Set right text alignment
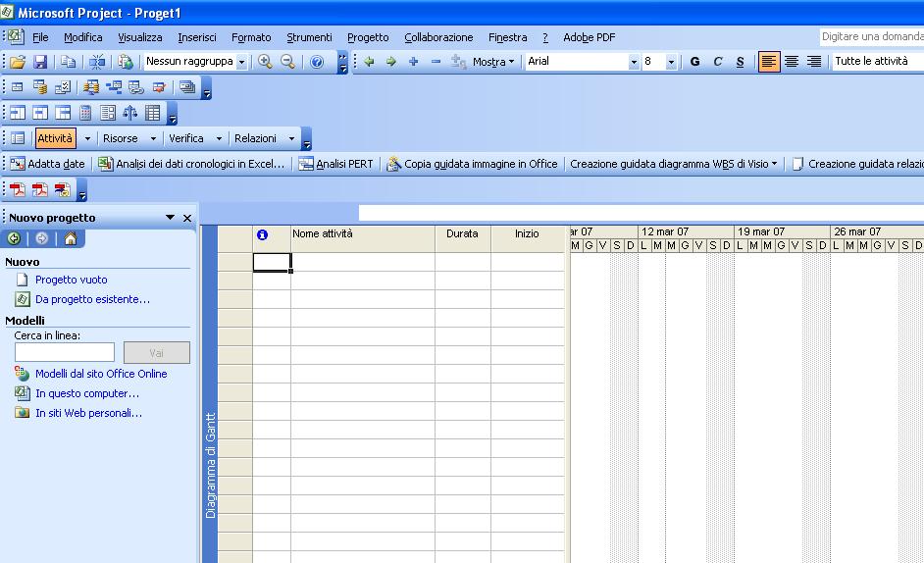Screen dimensions: 924x563 point(814,62)
